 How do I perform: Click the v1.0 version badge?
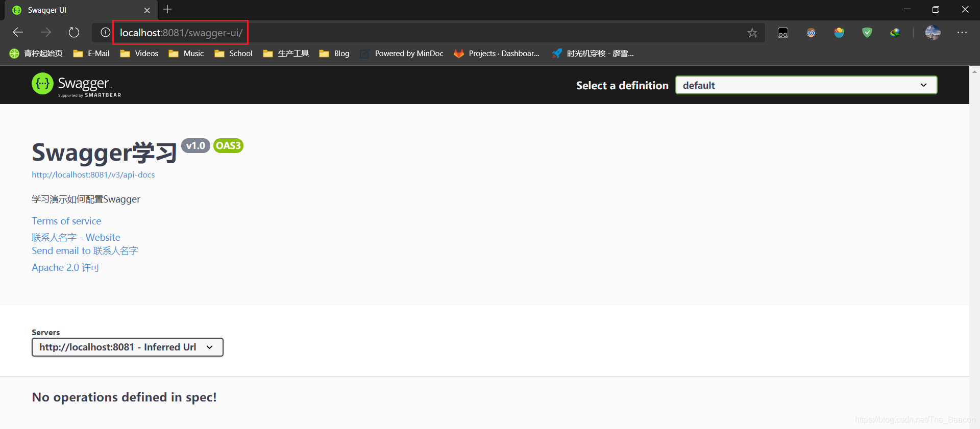(195, 145)
